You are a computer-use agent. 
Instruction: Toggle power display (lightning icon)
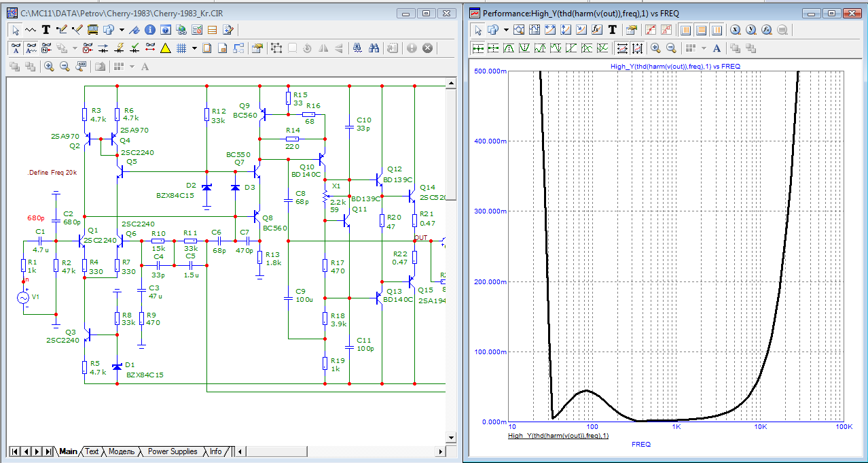[x=119, y=48]
